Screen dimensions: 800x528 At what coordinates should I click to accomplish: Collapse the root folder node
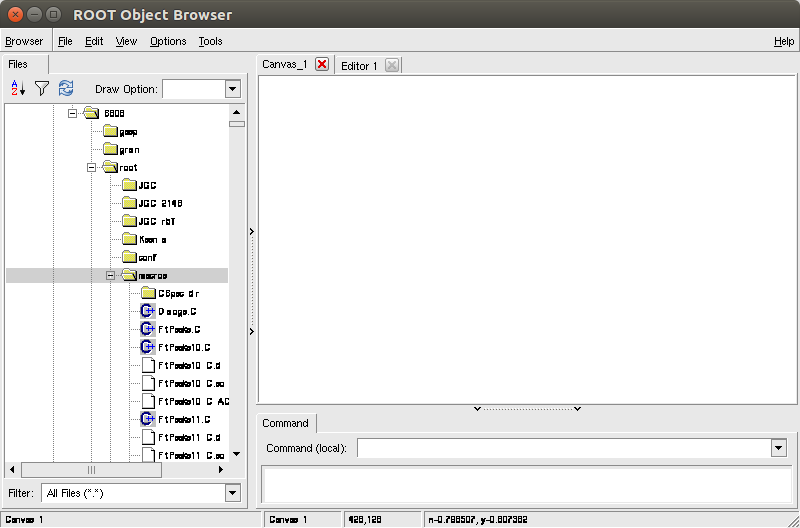92,167
